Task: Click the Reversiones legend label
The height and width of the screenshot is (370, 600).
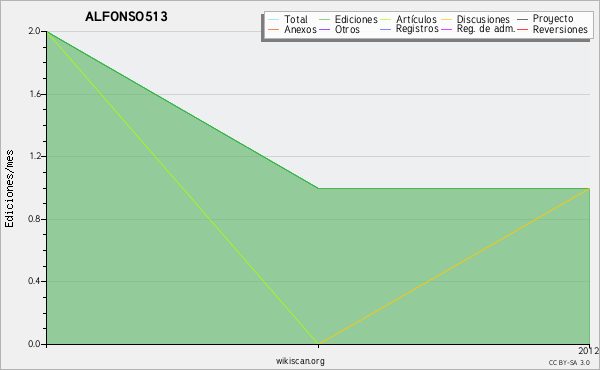Action: pos(560,29)
